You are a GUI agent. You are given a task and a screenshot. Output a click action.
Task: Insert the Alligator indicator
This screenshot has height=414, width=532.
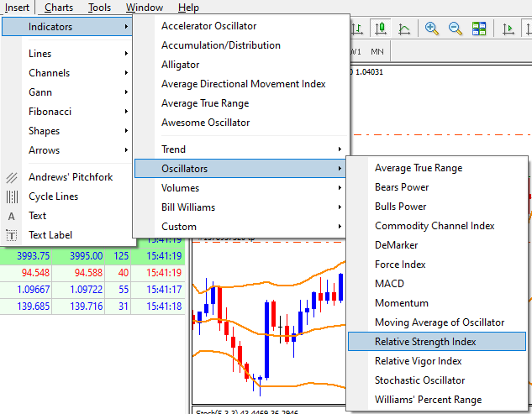tap(180, 65)
